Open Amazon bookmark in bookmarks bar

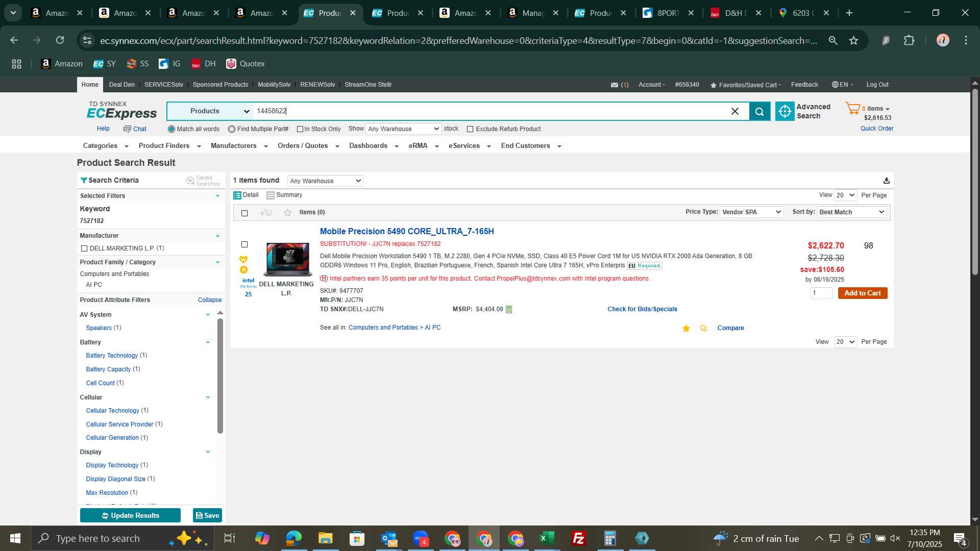pyautogui.click(x=62, y=64)
